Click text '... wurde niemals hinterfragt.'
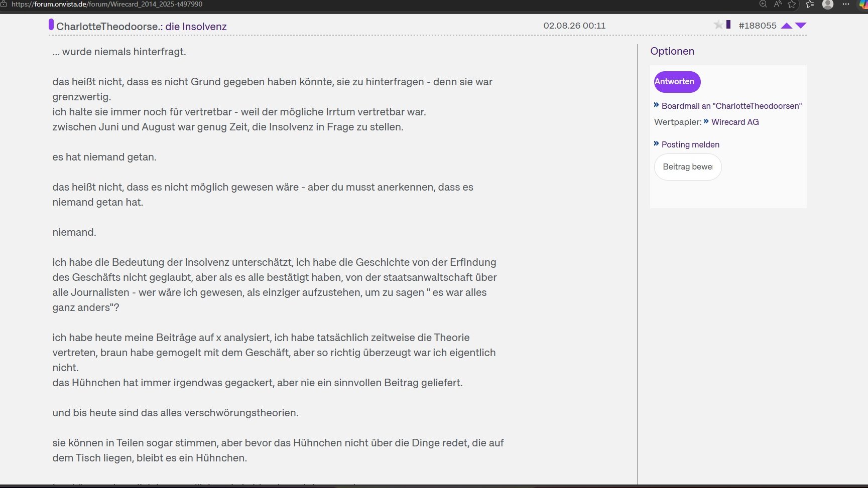This screenshot has width=868, height=488. pos(119,52)
